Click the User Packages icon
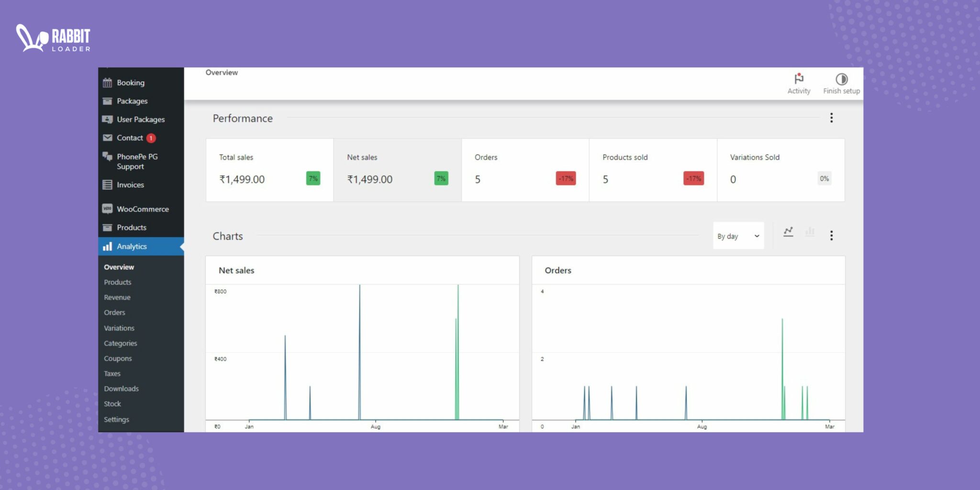This screenshot has height=490, width=980. [x=107, y=119]
